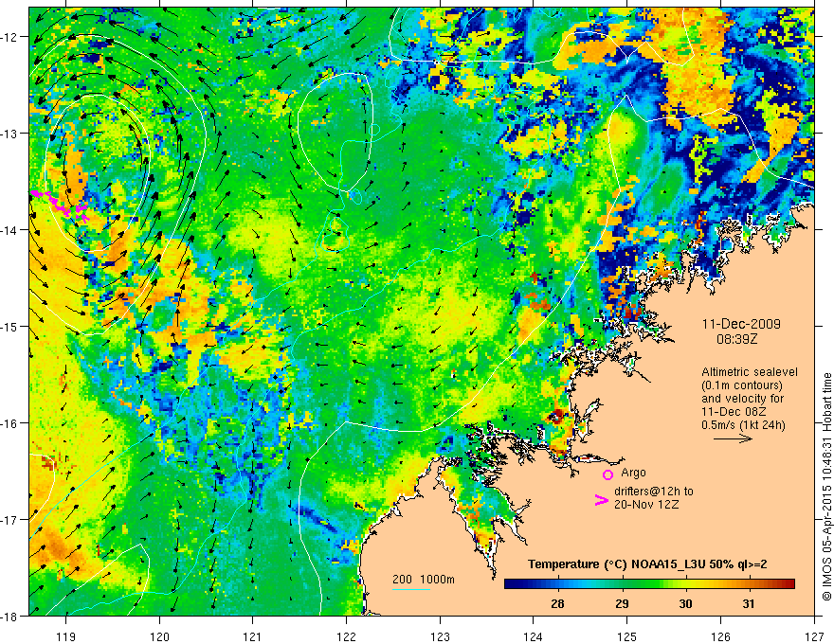The height and width of the screenshot is (644, 834).
Task: Click latitude axis label -18
Action: pyautogui.click(x=9, y=617)
